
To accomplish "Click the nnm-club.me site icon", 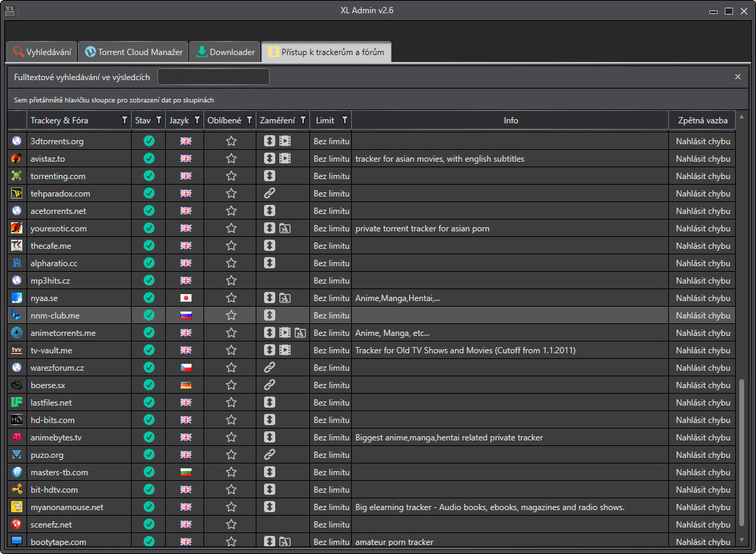I will click(17, 316).
